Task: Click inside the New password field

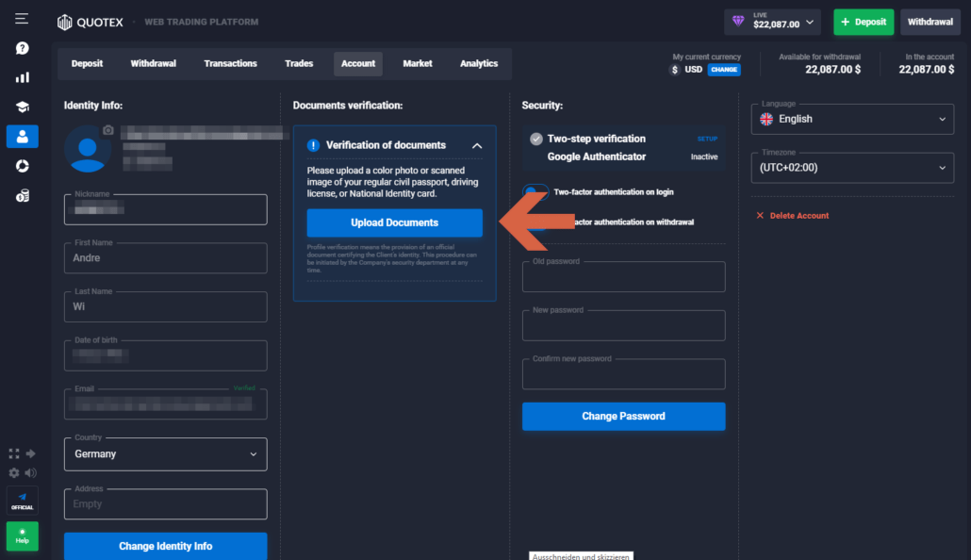Action: [623, 324]
